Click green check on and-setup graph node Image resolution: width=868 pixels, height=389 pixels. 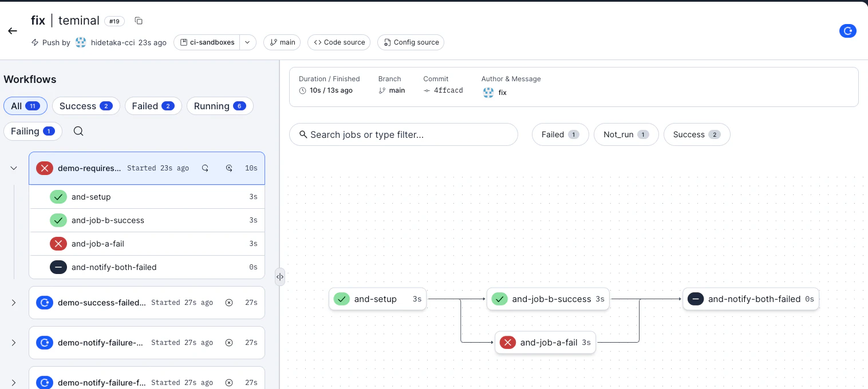point(342,299)
